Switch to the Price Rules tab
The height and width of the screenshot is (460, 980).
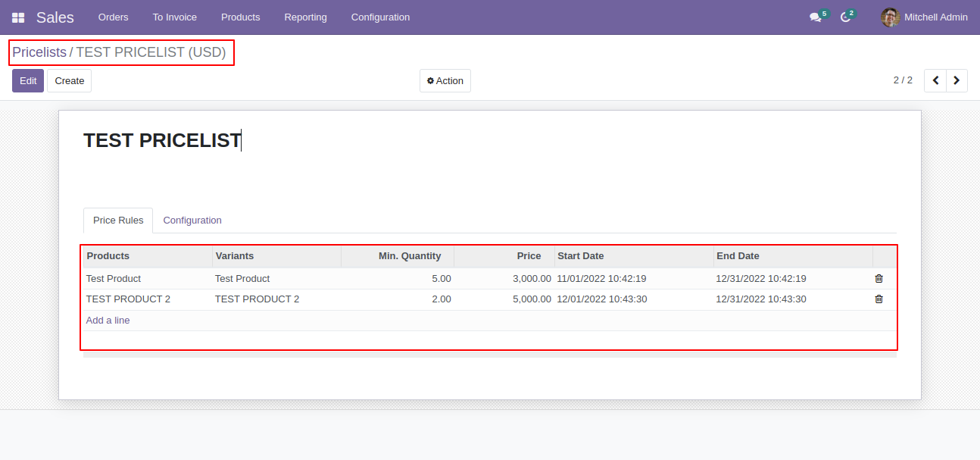118,221
